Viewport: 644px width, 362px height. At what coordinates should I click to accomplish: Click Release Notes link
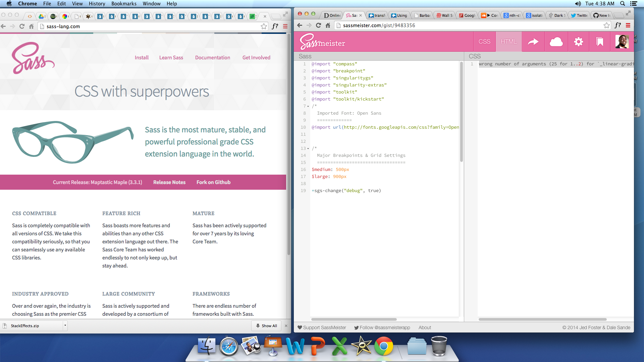pos(169,182)
